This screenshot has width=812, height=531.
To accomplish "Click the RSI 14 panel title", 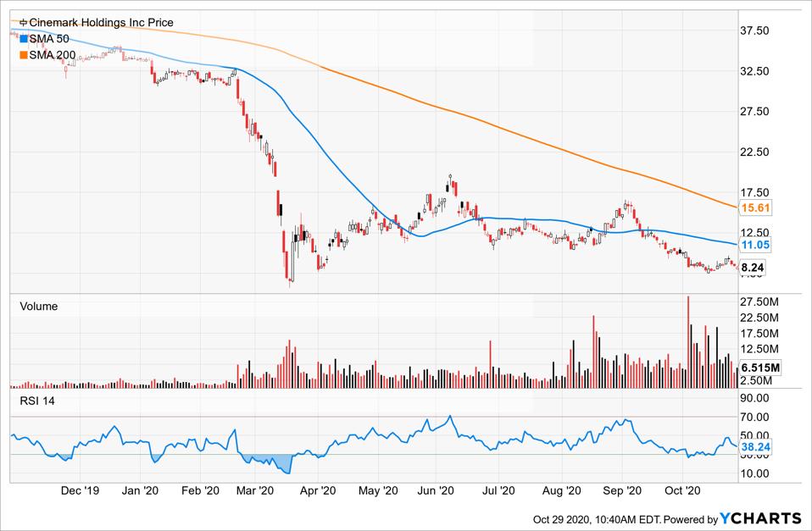I will (x=37, y=401).
